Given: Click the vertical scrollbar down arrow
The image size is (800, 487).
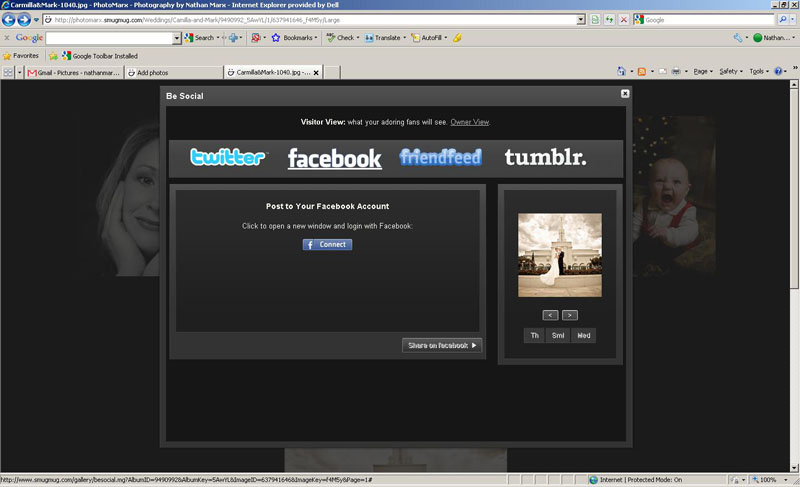Looking at the screenshot, I should [794, 467].
